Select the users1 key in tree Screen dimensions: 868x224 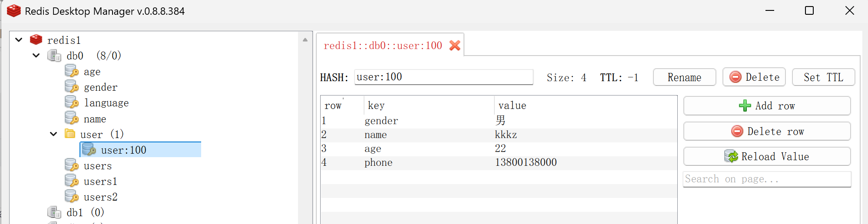click(100, 181)
